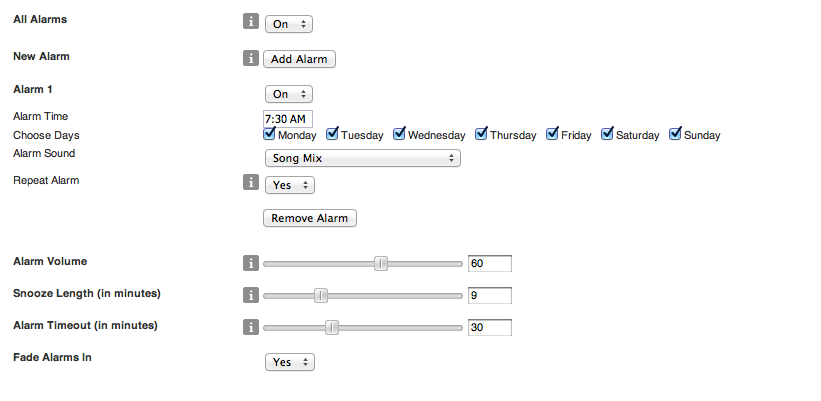Open the Alarm Sound Song Mix dropdown
Image resolution: width=821 pixels, height=401 pixels.
pyautogui.click(x=362, y=158)
